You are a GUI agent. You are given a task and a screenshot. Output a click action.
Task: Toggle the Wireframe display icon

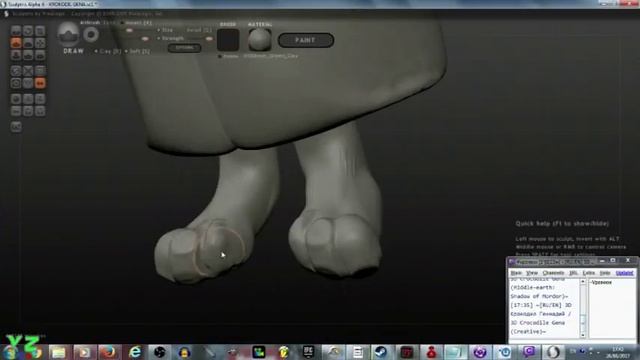(28, 83)
